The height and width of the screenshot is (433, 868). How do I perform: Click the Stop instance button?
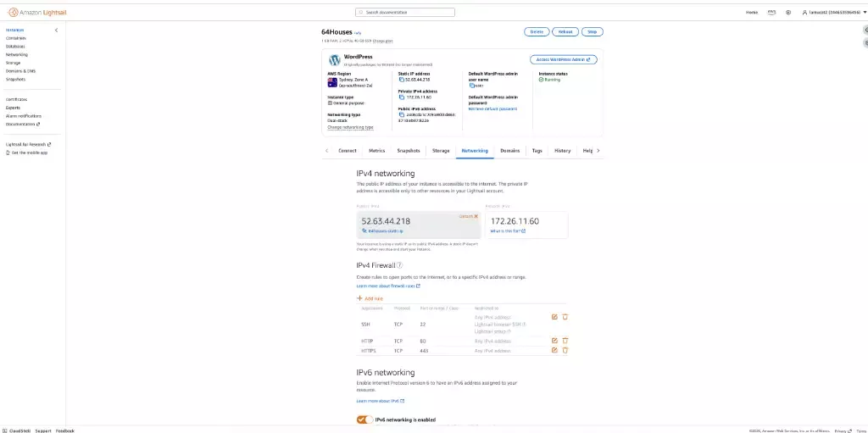[x=592, y=32]
